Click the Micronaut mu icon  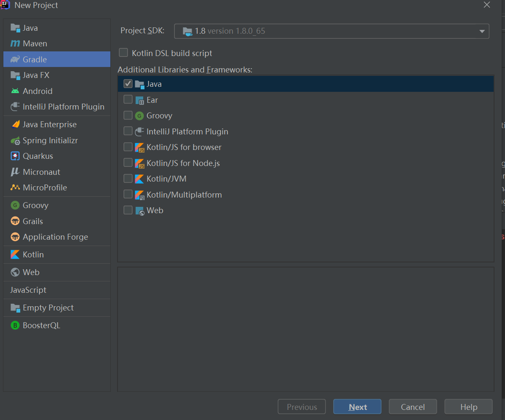coord(15,172)
